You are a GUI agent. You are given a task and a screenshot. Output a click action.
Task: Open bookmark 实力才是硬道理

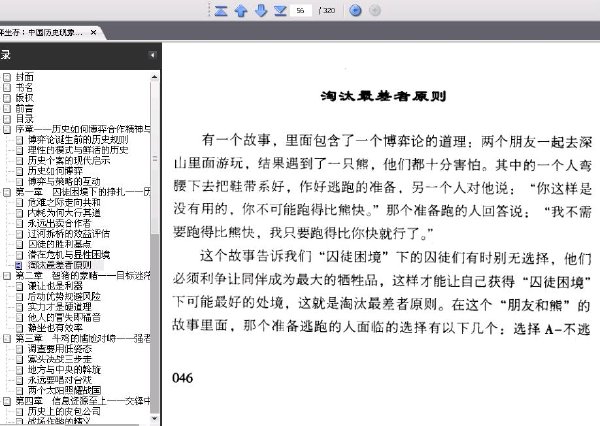click(x=60, y=307)
